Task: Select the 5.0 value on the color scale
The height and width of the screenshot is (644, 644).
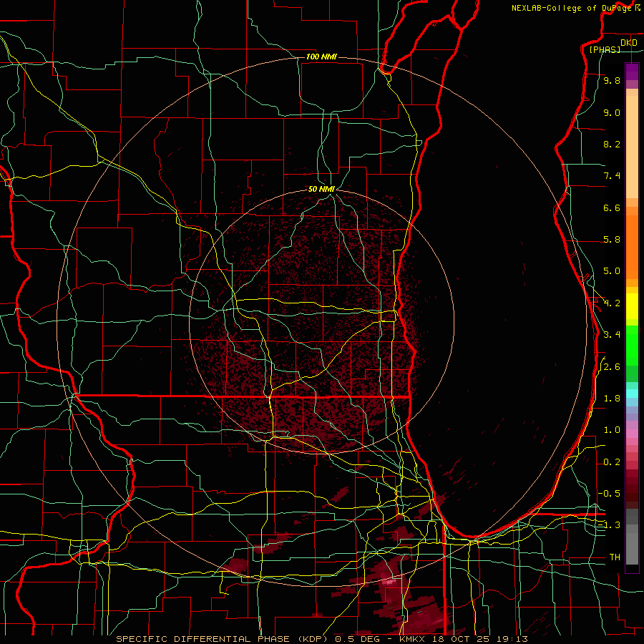Action: [x=612, y=271]
